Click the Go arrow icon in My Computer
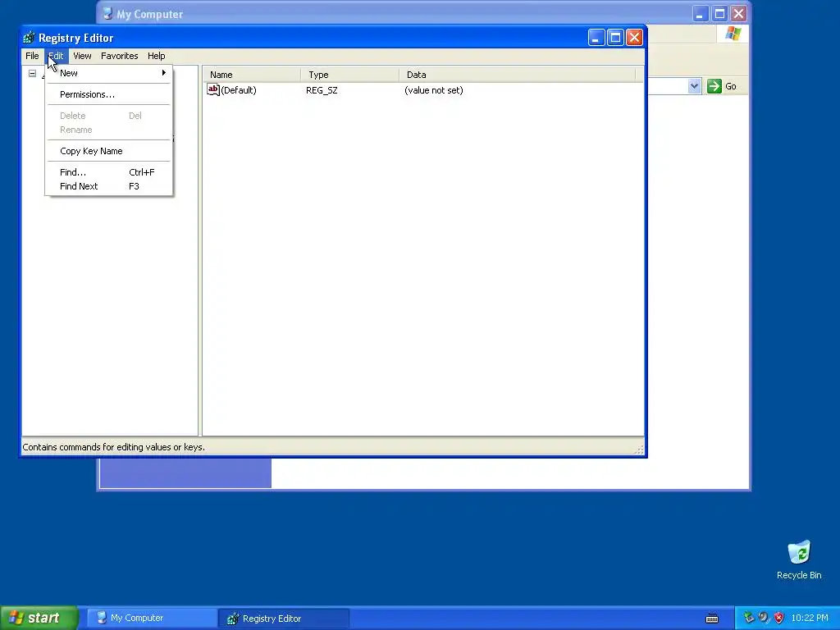Viewport: 840px width, 630px height. [714, 86]
